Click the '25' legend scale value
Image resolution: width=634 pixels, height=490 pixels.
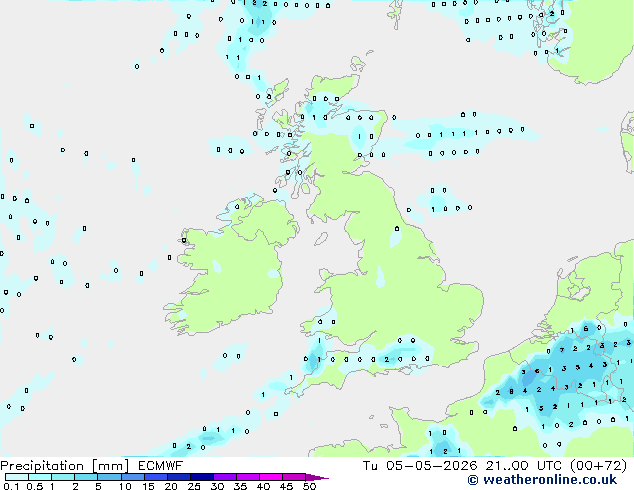coord(194,486)
